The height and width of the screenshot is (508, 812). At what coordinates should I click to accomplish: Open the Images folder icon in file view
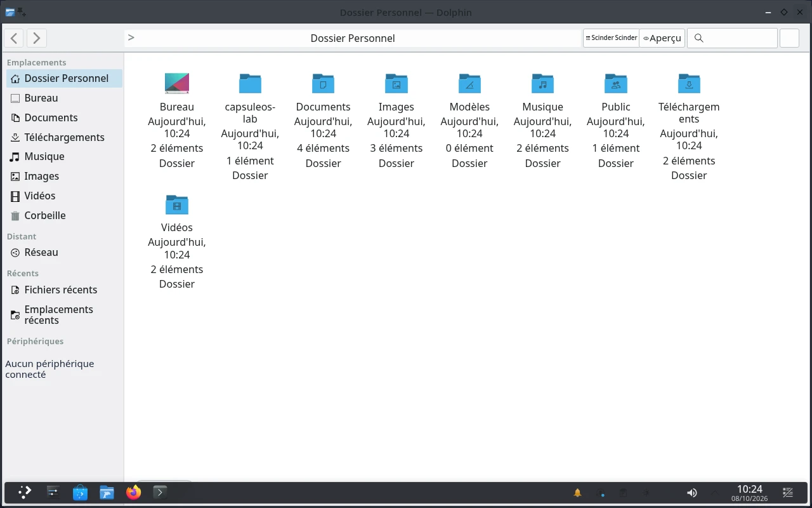click(396, 83)
